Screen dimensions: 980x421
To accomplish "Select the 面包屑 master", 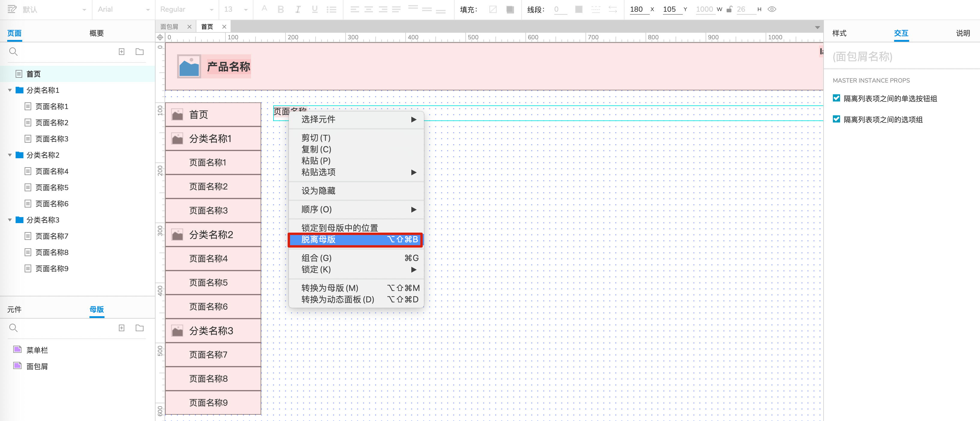I will [x=37, y=366].
